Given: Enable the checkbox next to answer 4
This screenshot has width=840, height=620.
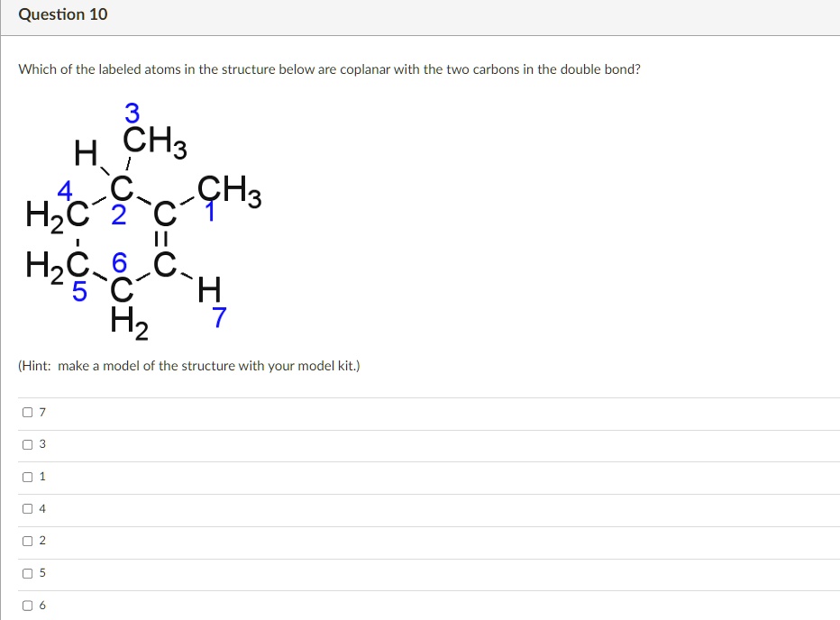Looking at the screenshot, I should click(27, 508).
